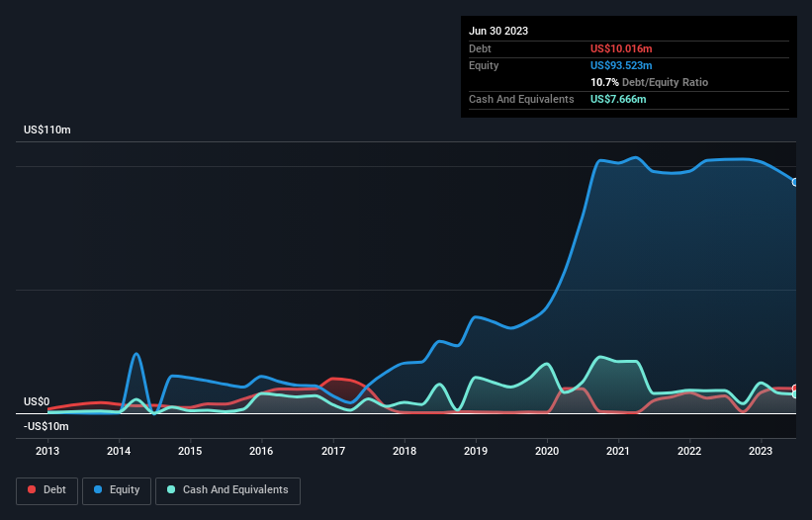812x520 pixels.
Task: Click the 2016 x-axis label
Action: pyautogui.click(x=261, y=451)
